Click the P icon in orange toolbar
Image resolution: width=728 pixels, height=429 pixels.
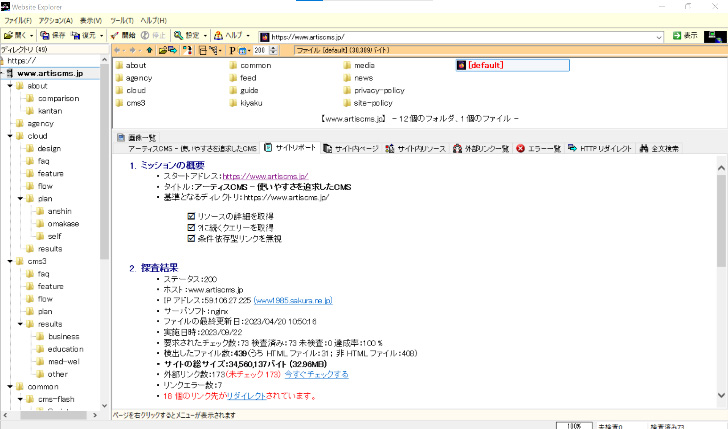(232, 51)
